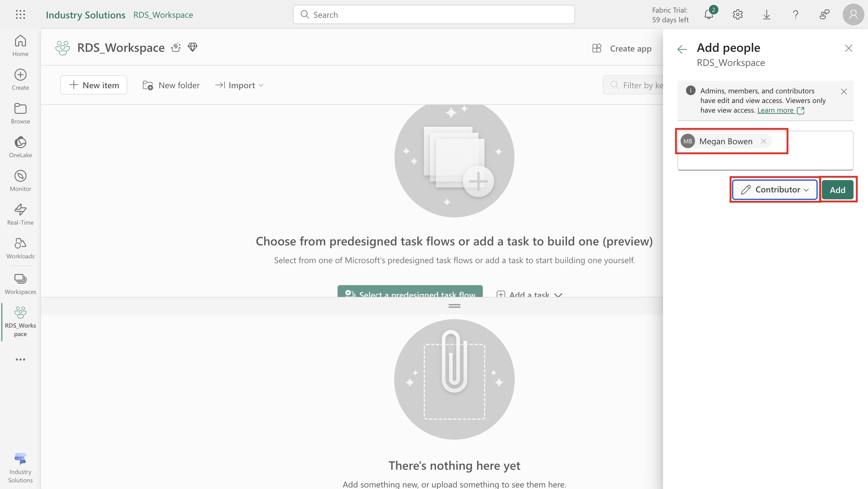Show more sidebar options ellipsis
Image resolution: width=868 pixels, height=489 pixels.
coord(20,360)
